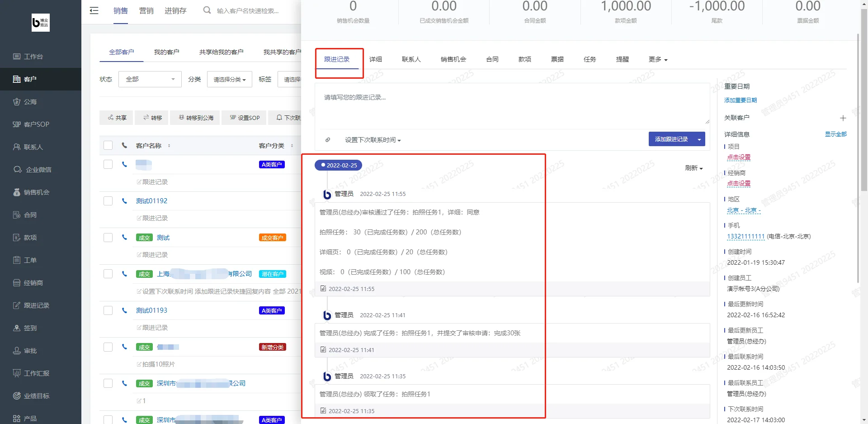Toggle the select-all customers checkbox
Screen dimensions: 868x424
(108, 145)
